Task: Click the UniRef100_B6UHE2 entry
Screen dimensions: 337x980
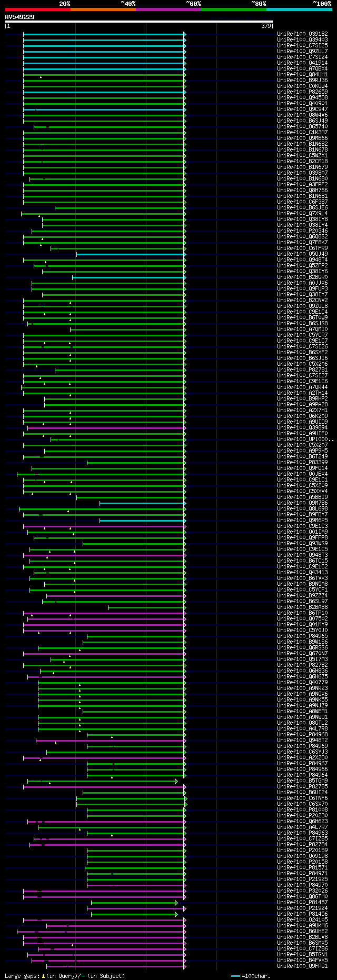Action: pos(302,932)
